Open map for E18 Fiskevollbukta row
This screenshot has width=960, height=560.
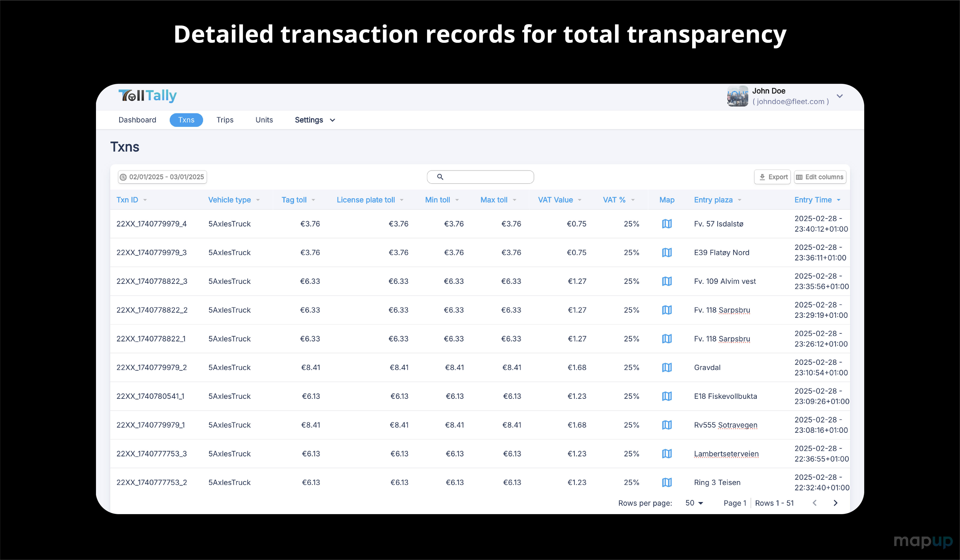667,396
